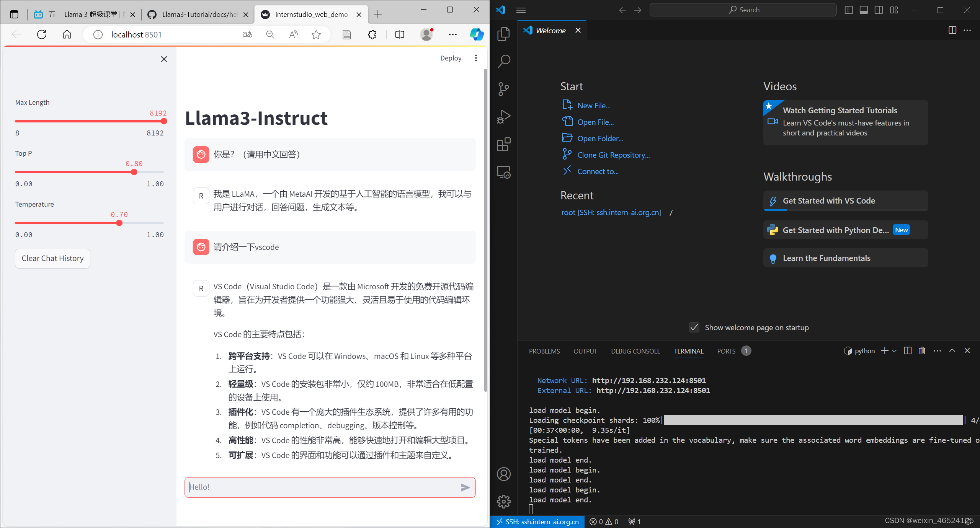The height and width of the screenshot is (528, 980).
Task: Toggle the bottom panel layout button
Action: [864, 10]
